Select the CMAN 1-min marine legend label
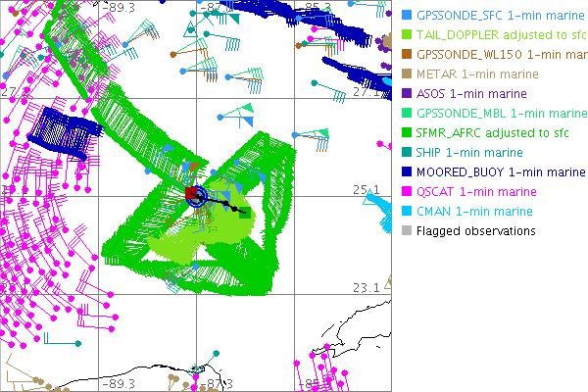Image resolution: width=588 pixels, height=392 pixels. click(474, 212)
